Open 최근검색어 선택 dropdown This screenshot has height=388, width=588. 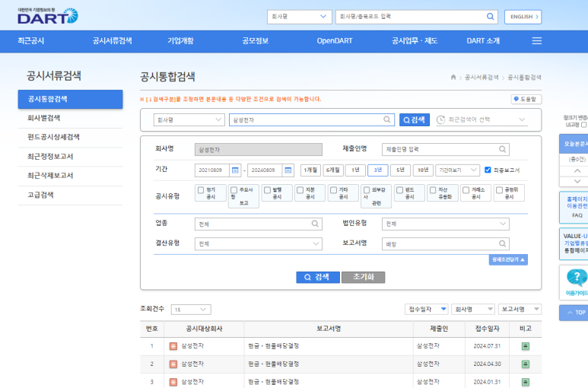[x=482, y=119]
